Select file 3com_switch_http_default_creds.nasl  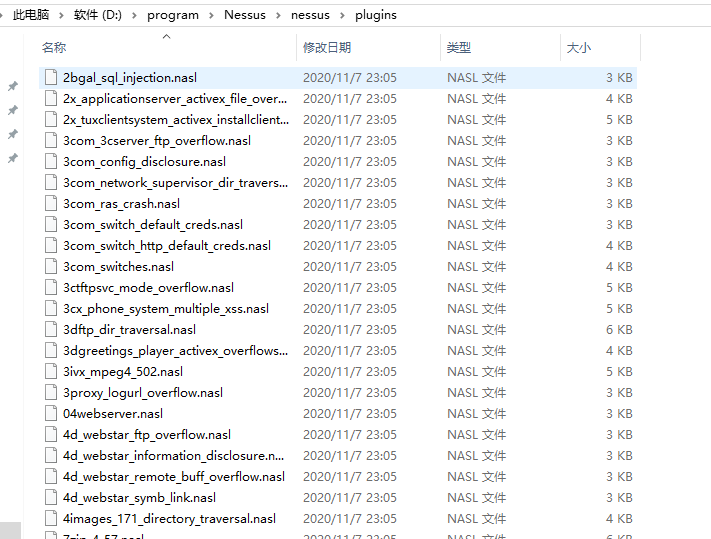[167, 246]
